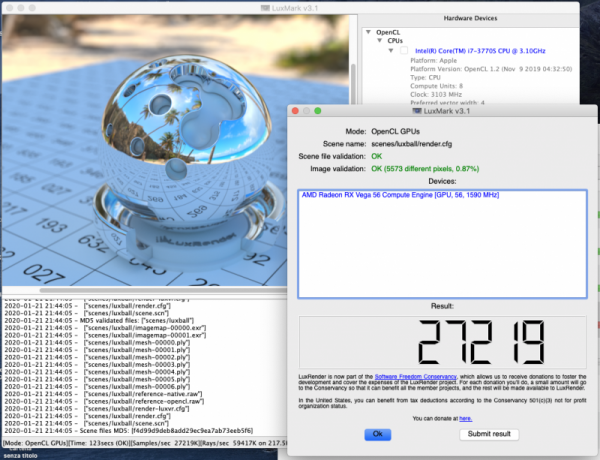Click the Submit result button
600x460 pixels.
click(x=489, y=434)
